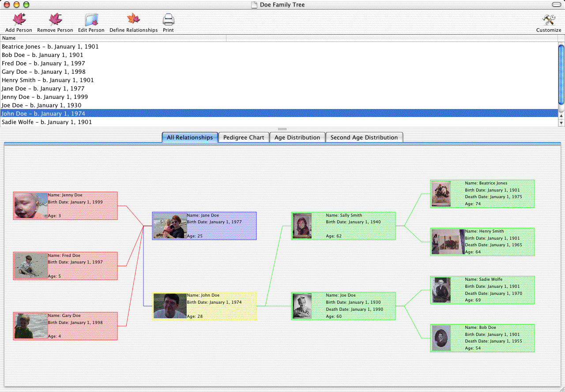
Task: Open the Age Distribution tab
Action: 297,137
